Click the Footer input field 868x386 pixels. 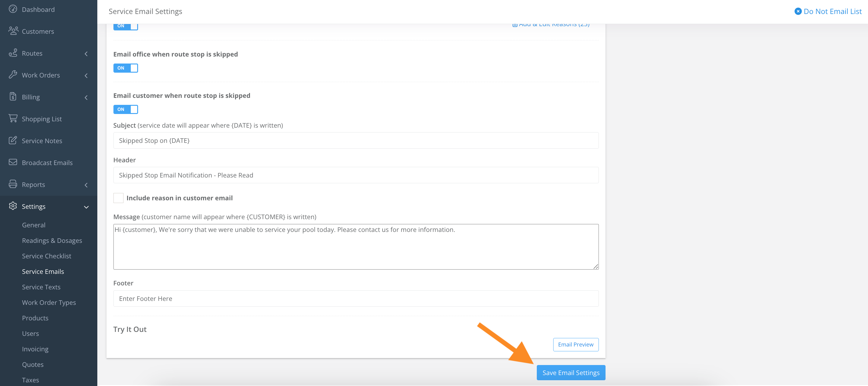356,298
